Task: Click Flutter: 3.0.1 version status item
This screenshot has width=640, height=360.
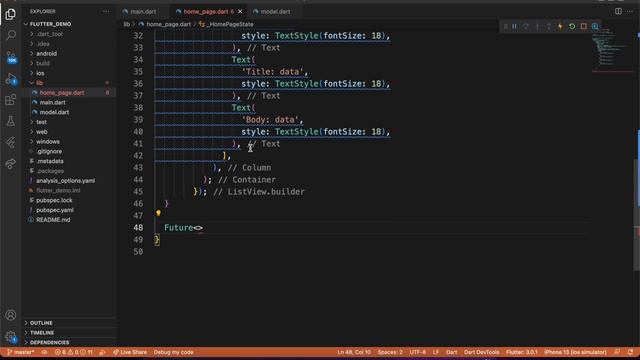Action: (x=522, y=352)
